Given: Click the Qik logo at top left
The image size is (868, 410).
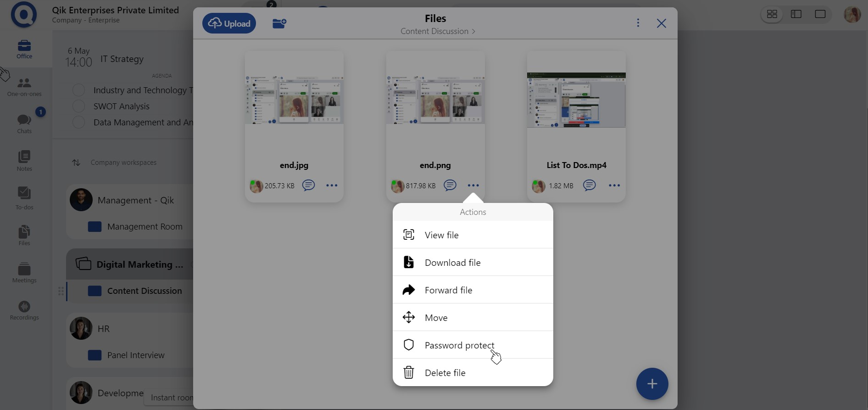Looking at the screenshot, I should 24,15.
